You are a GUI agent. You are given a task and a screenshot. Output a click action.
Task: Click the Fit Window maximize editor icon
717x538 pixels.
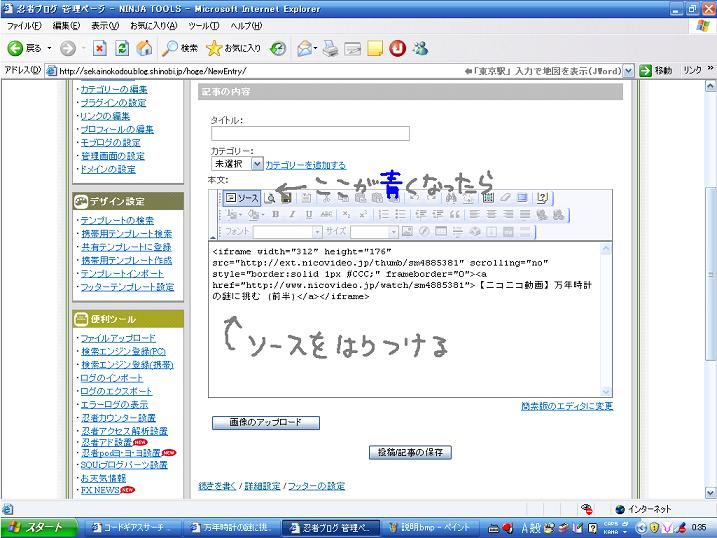522,198
